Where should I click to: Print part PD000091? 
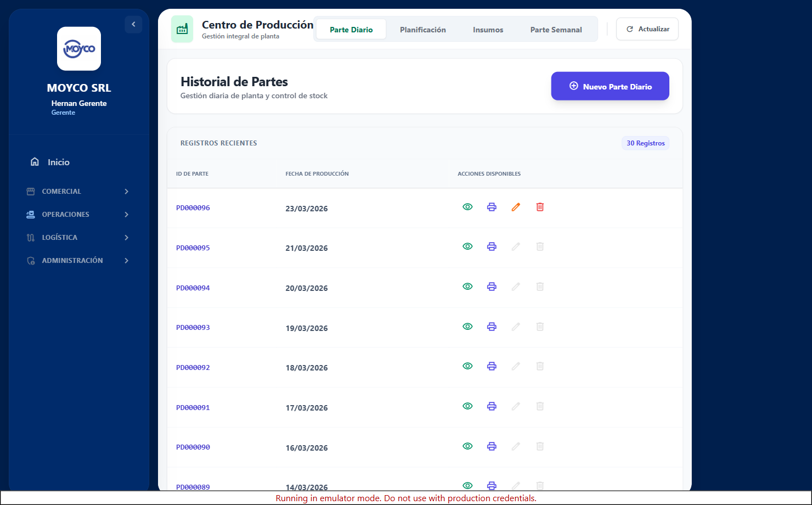(x=492, y=406)
